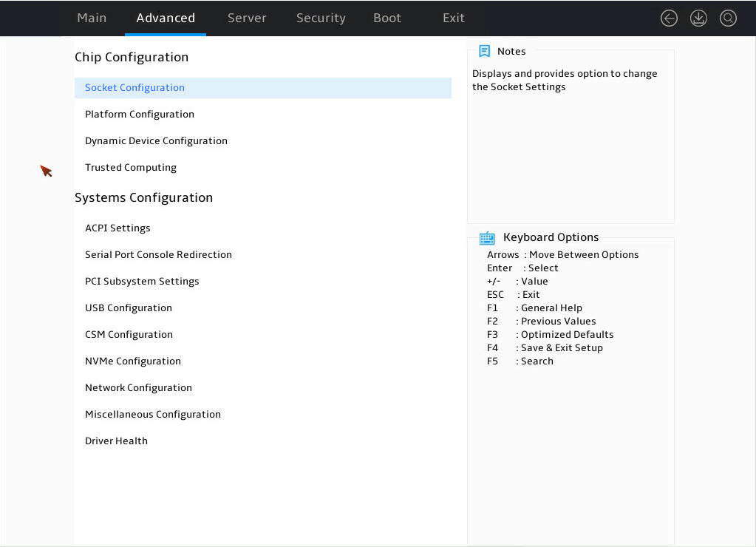The height and width of the screenshot is (547, 756).
Task: Click the 'F2 : Previous Values' line
Action: pyautogui.click(x=542, y=322)
